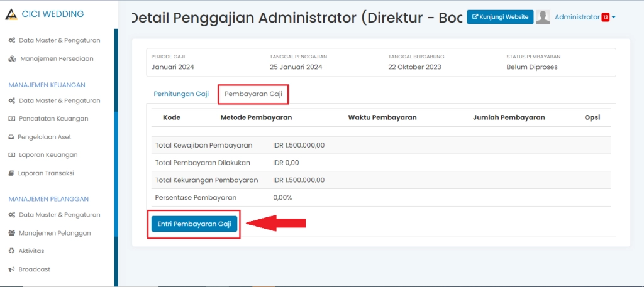
Task: Click the drive icon beside Pengelolaan Aset
Action: [x=11, y=137]
